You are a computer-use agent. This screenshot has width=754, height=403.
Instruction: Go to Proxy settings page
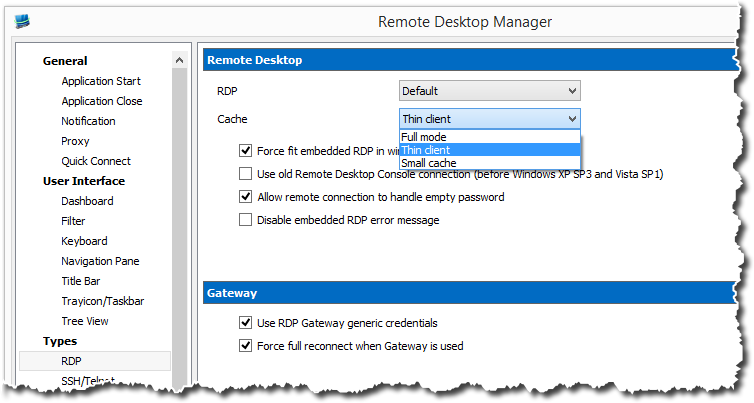pos(75,141)
